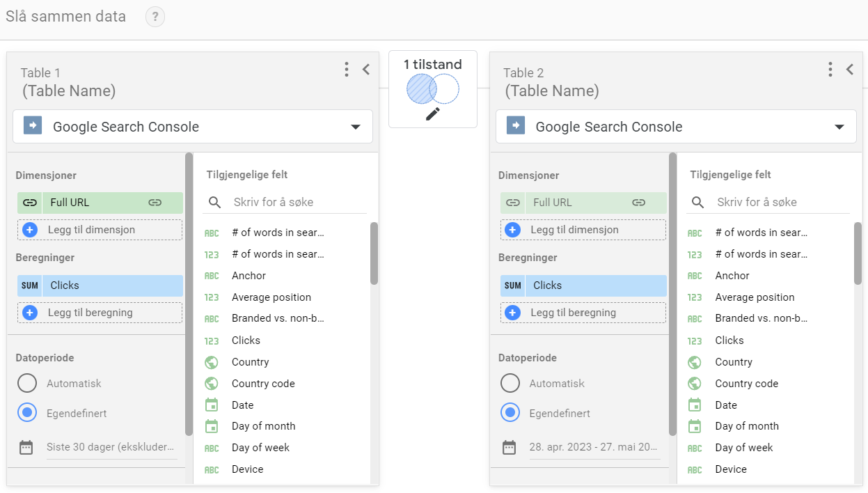This screenshot has width=868, height=493.
Task: Open Siste 30 dager date picker in Table 1
Action: pos(111,447)
